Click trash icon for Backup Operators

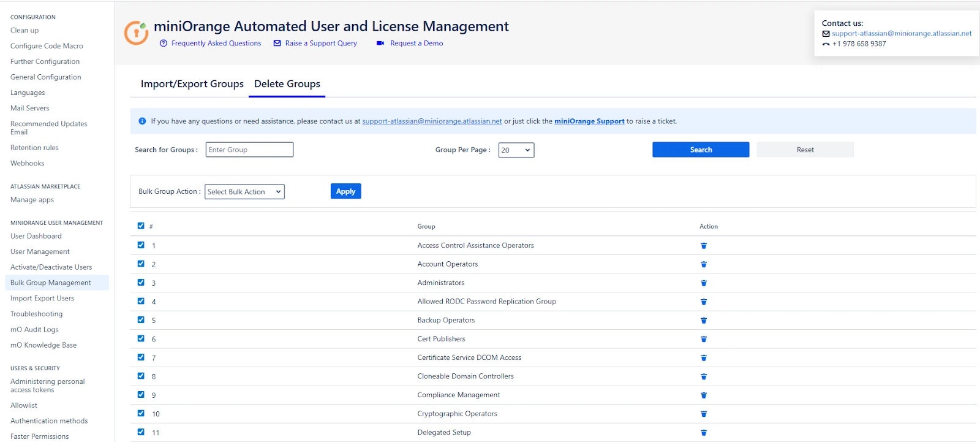tap(704, 321)
